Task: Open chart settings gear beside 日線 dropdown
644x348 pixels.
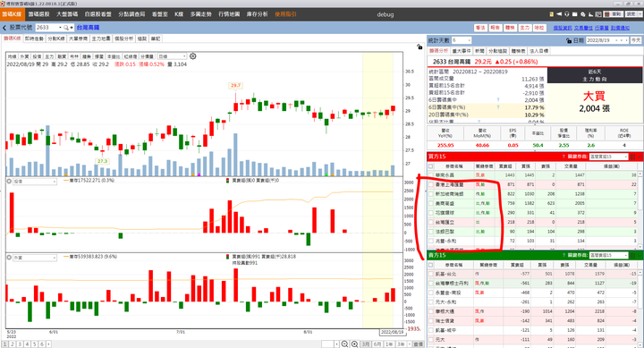Action: point(192,56)
